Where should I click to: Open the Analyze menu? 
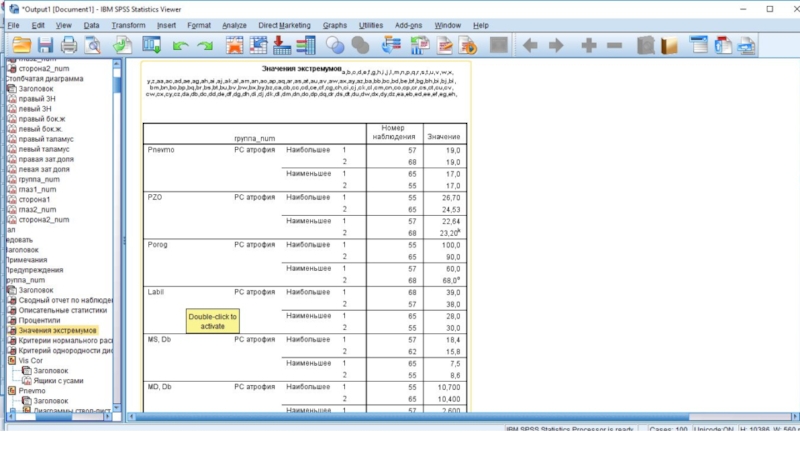234,24
